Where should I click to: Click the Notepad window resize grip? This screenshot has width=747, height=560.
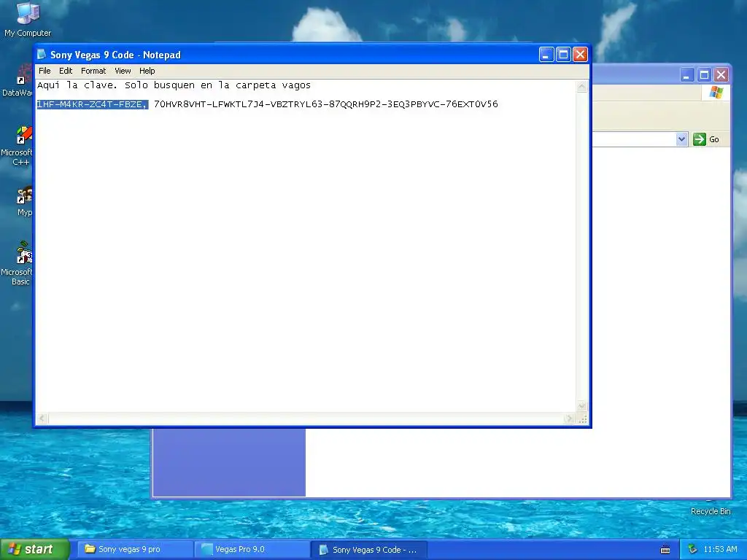(x=582, y=419)
